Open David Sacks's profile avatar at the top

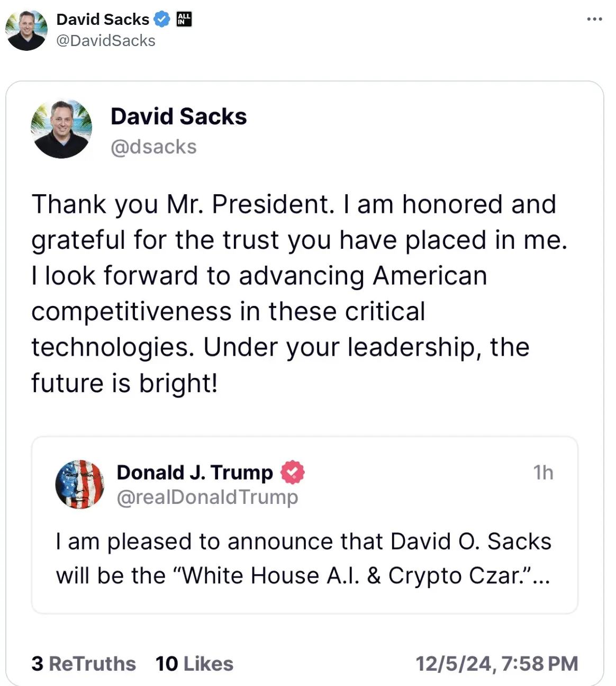[26, 30]
